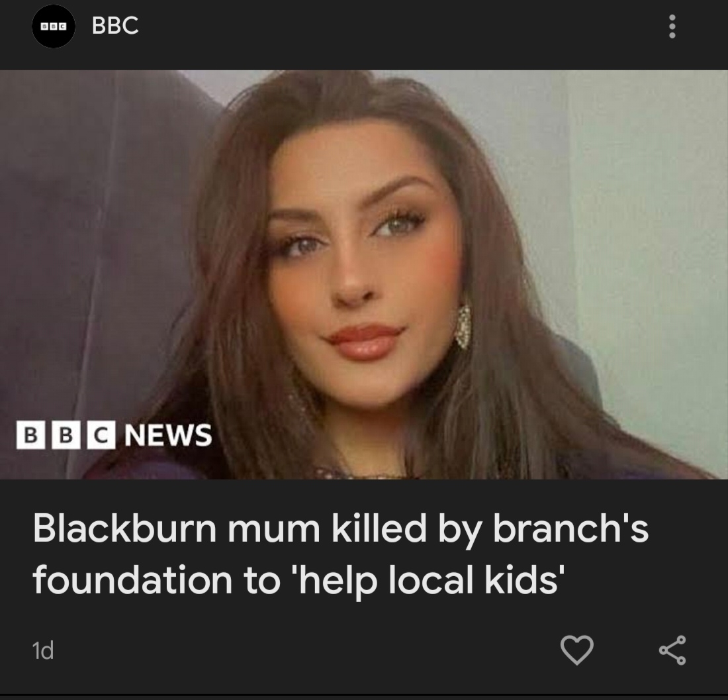Viewport: 728px width, 700px height.
Task: Click the grey wall background in the photo
Action: click(641, 232)
